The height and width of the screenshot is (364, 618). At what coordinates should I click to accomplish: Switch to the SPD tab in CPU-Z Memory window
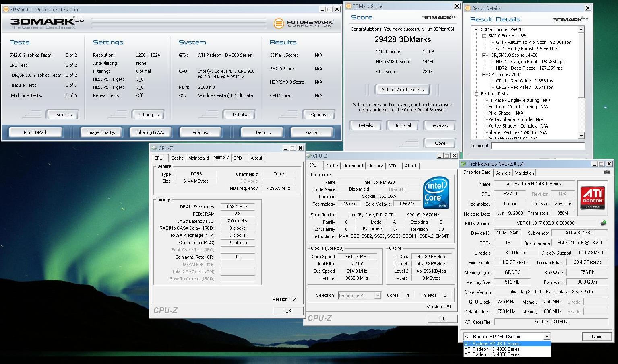[x=238, y=158]
